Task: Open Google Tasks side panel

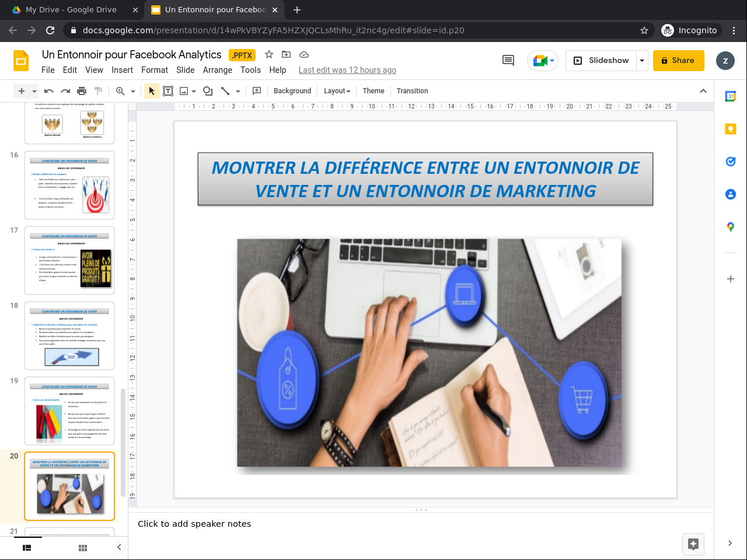Action: [731, 162]
